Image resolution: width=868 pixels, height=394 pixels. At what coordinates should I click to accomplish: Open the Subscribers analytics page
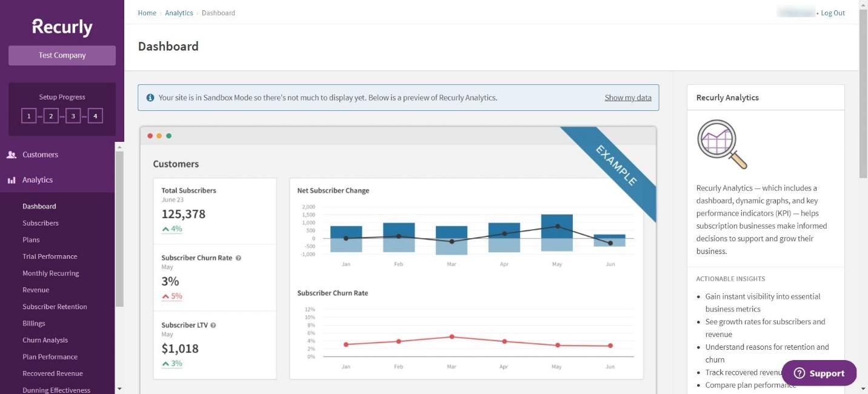pyautogui.click(x=41, y=223)
